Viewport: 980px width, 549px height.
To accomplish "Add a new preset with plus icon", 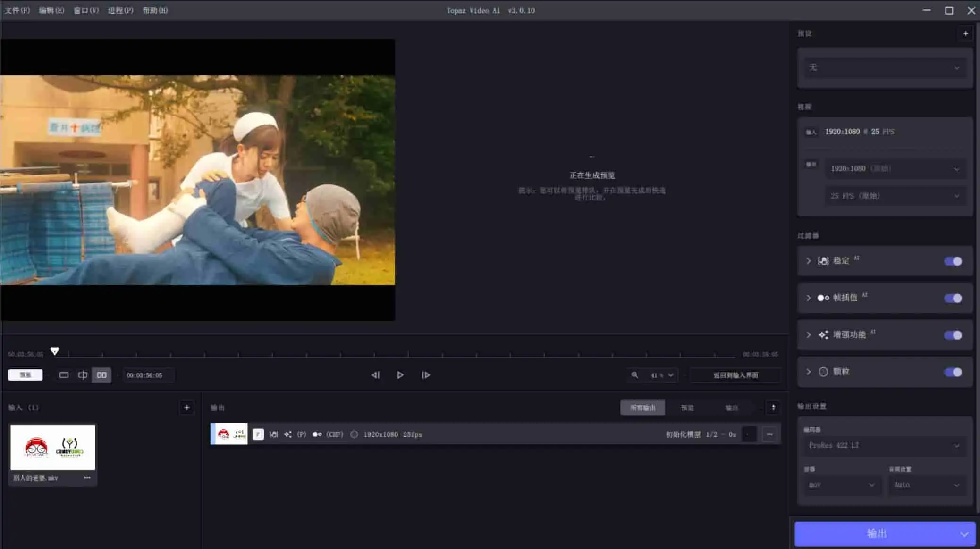I will (x=965, y=33).
